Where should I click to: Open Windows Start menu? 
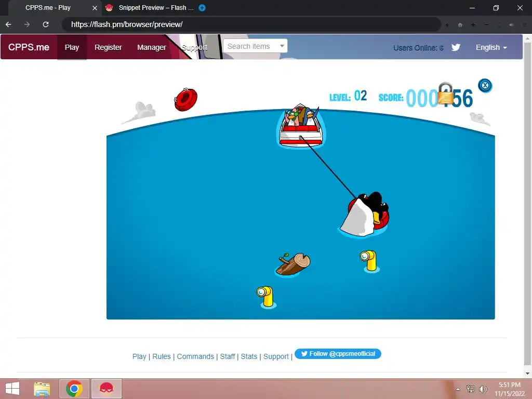point(12,389)
